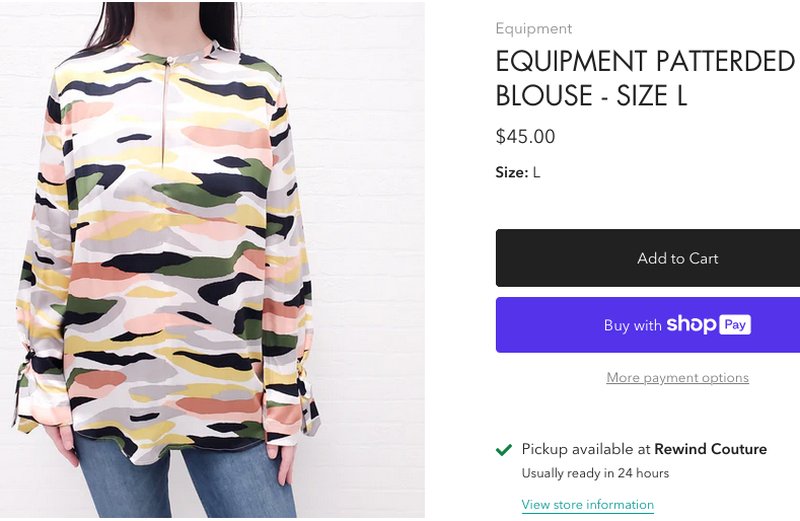Buy with Shop Pay
The width and height of the screenshot is (800, 521).
pos(677,325)
